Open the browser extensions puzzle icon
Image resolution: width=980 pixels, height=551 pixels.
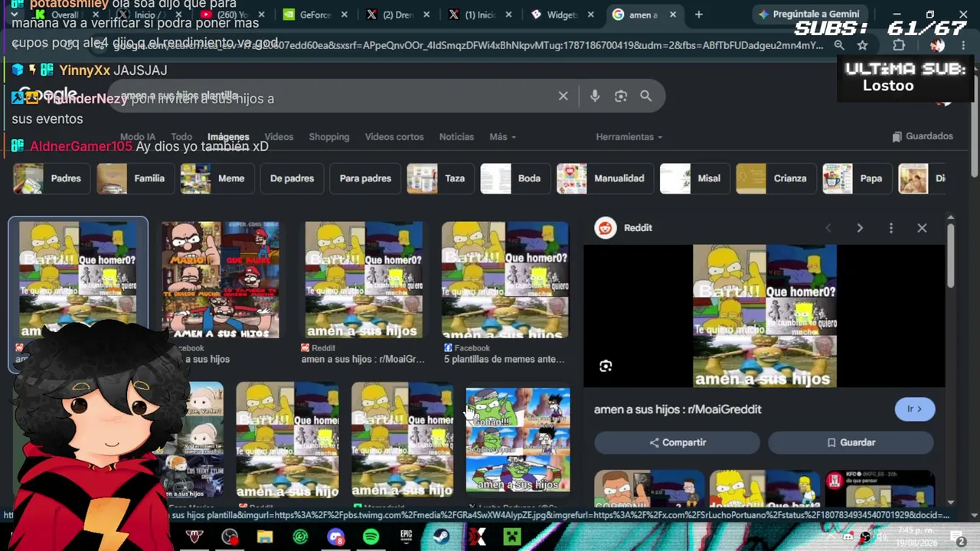coord(899,45)
